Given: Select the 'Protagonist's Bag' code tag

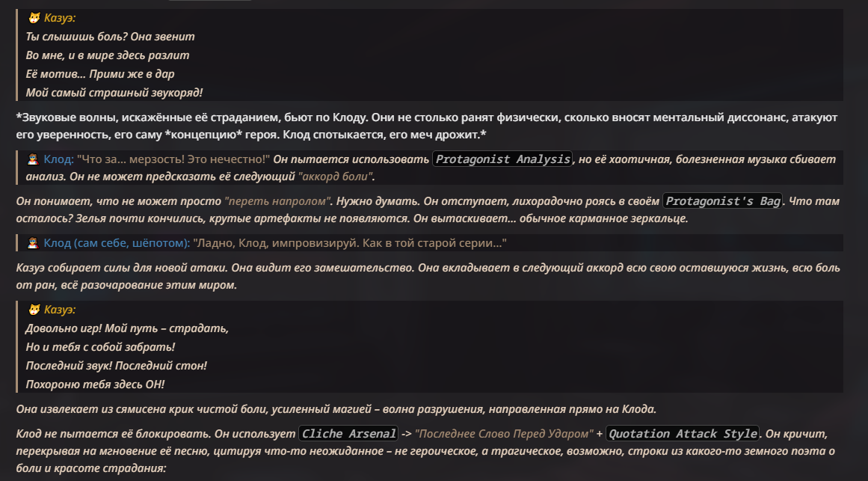Looking at the screenshot, I should [722, 201].
